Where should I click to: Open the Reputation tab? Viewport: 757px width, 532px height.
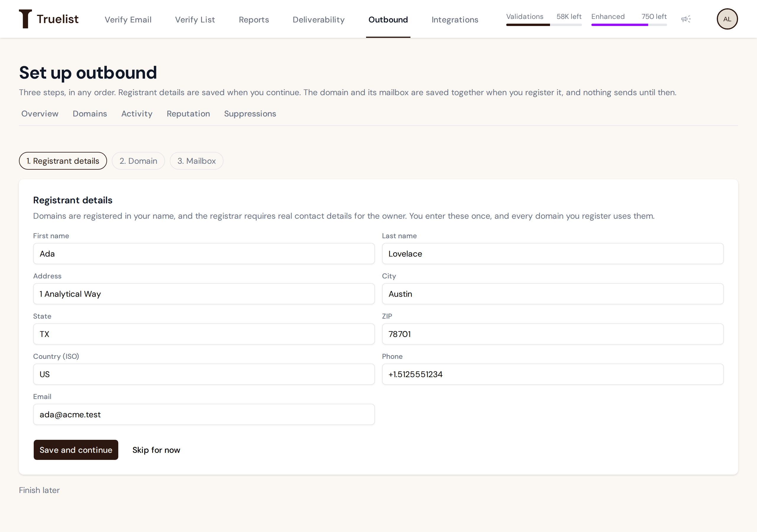point(188,114)
